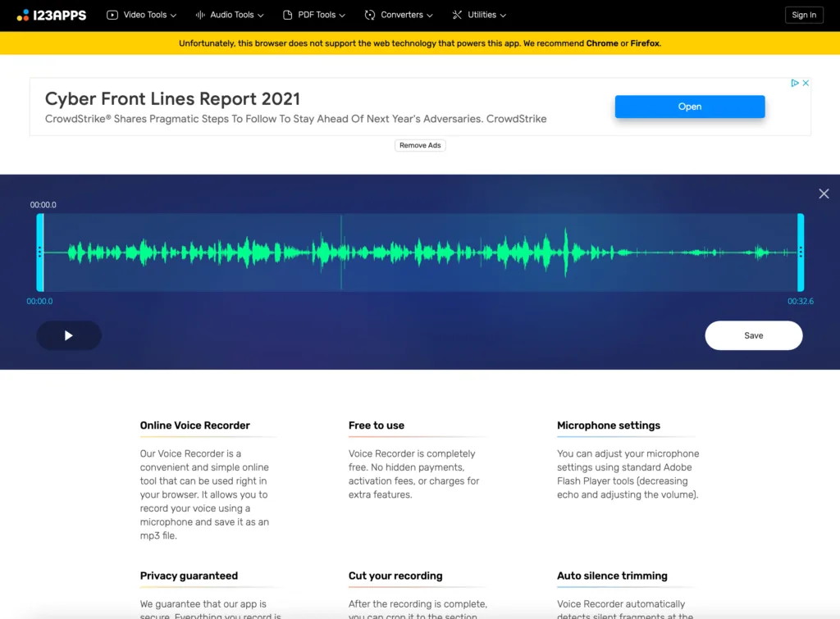Click the Online Voice Recorder heading
Viewport: 840px width, 619px height.
(x=194, y=426)
